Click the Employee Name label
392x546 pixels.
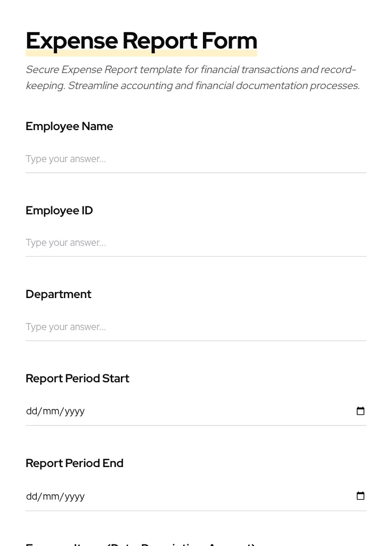(x=69, y=126)
